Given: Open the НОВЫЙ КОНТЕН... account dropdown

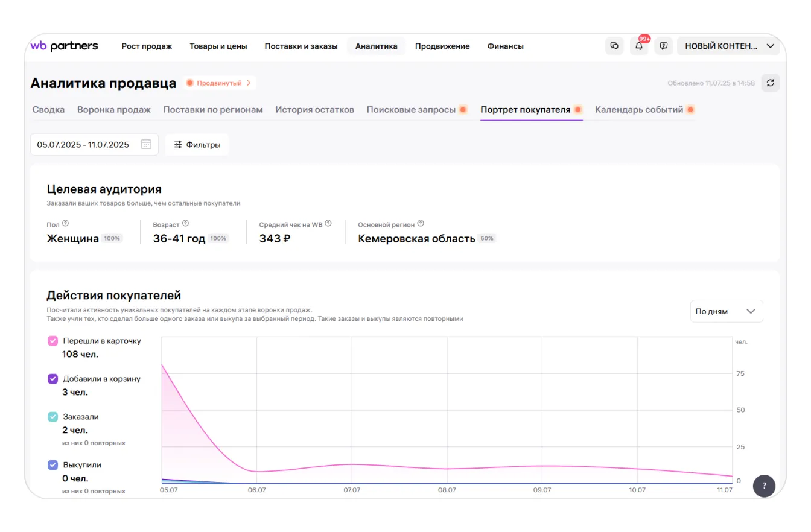Looking at the screenshot, I should coord(728,46).
